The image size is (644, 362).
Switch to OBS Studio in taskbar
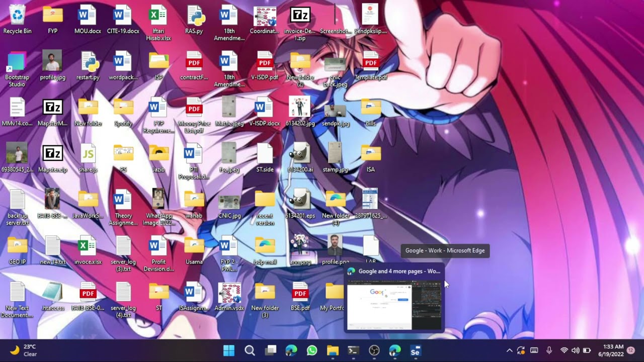pos(374,350)
